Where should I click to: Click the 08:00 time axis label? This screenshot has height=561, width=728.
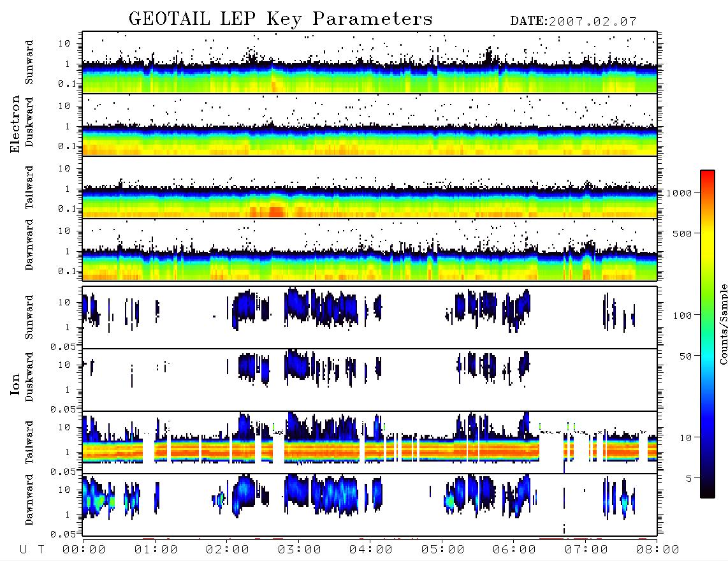pyautogui.click(x=658, y=550)
